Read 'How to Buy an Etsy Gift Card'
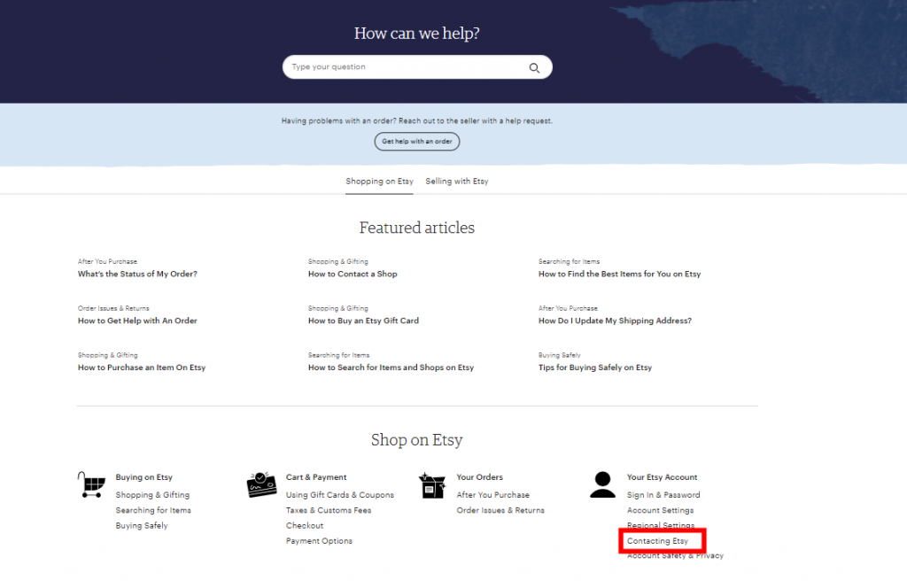 tap(363, 321)
